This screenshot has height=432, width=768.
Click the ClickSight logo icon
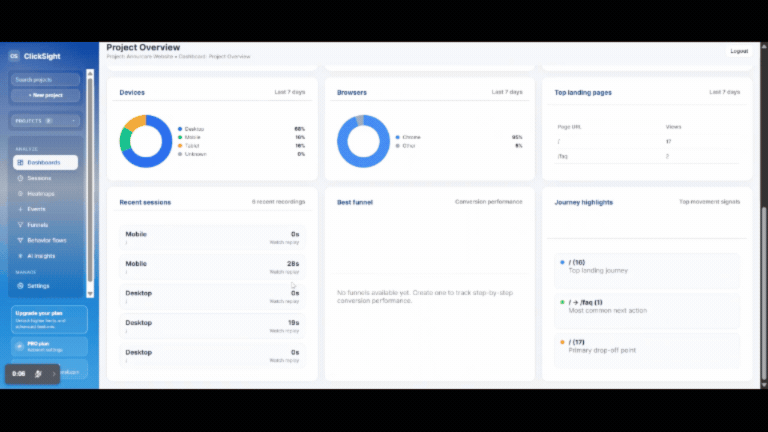coord(14,56)
